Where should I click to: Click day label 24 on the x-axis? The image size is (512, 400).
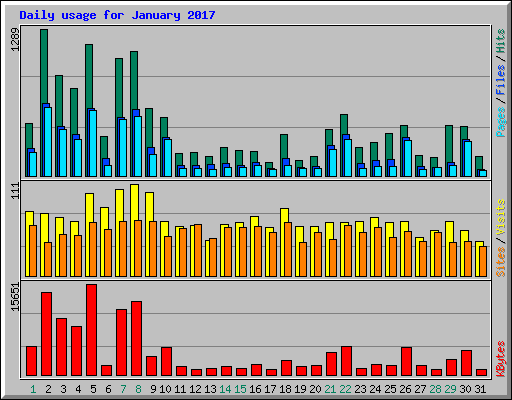coord(375,389)
